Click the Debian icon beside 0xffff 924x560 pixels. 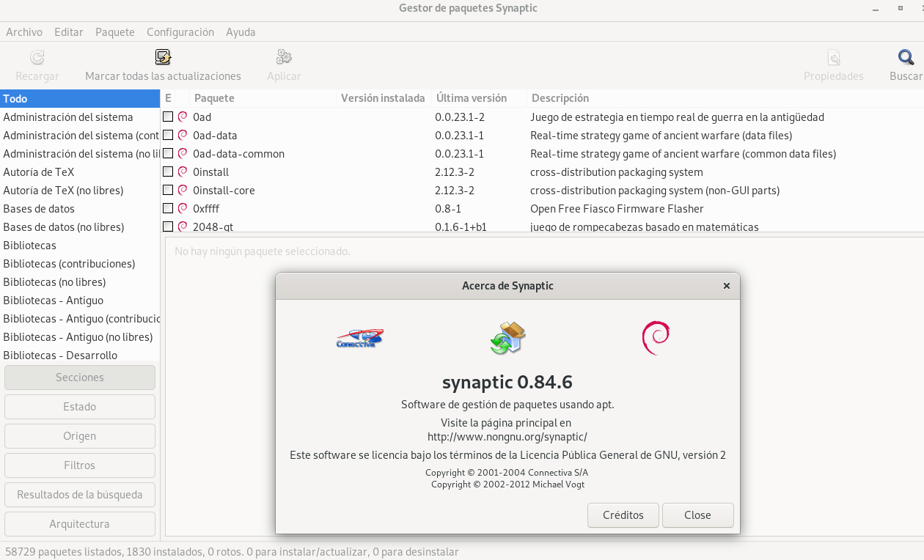click(183, 209)
